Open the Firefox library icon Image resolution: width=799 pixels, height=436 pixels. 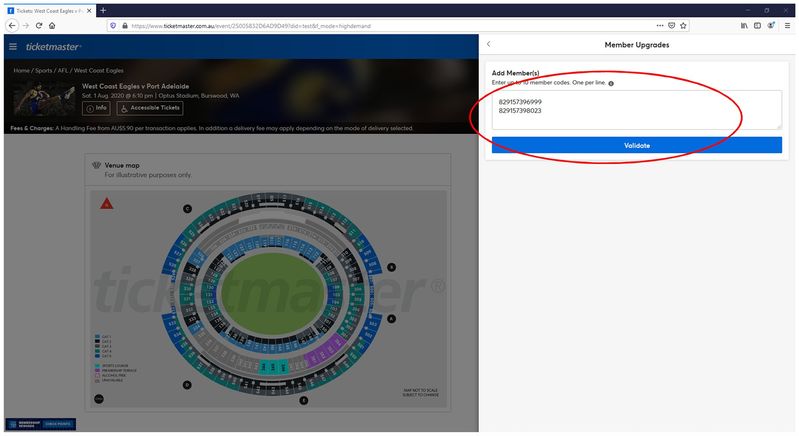coord(744,25)
